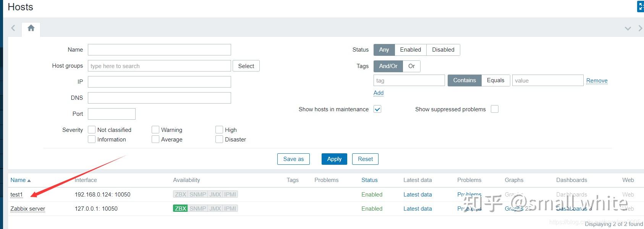Set Status filter to Disabled
This screenshot has height=229, width=644.
click(x=443, y=50)
